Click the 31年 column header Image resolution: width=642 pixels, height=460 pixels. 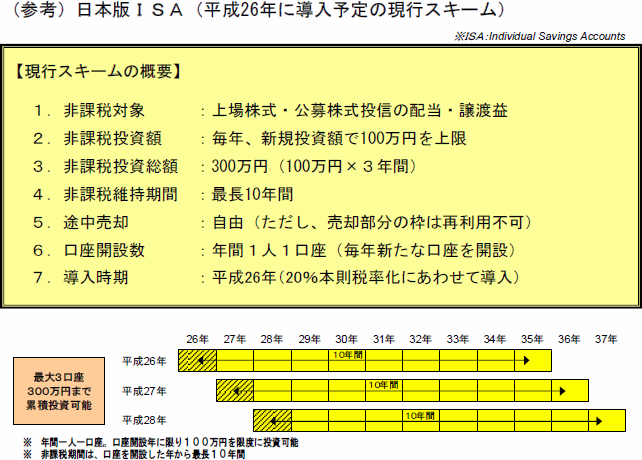tap(384, 339)
